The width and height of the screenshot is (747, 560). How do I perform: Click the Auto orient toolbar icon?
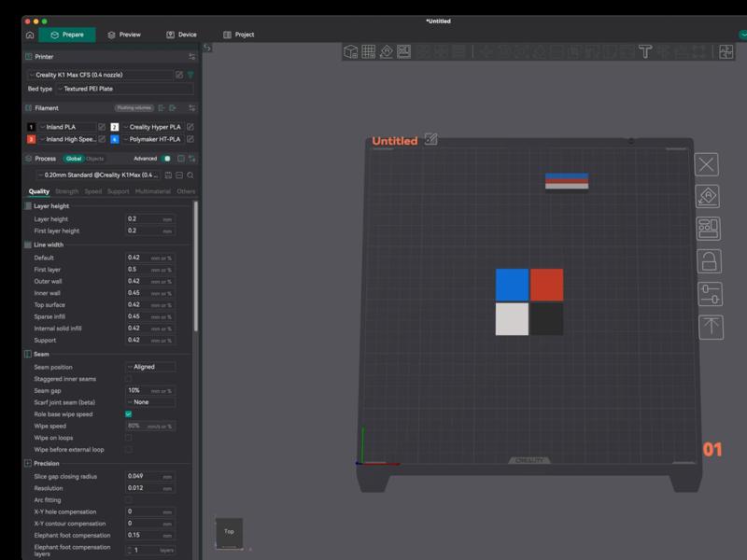(x=387, y=52)
